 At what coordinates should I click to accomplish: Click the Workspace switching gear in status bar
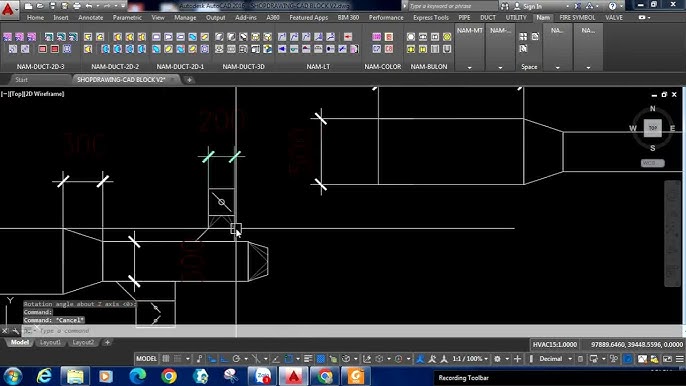coord(497,359)
